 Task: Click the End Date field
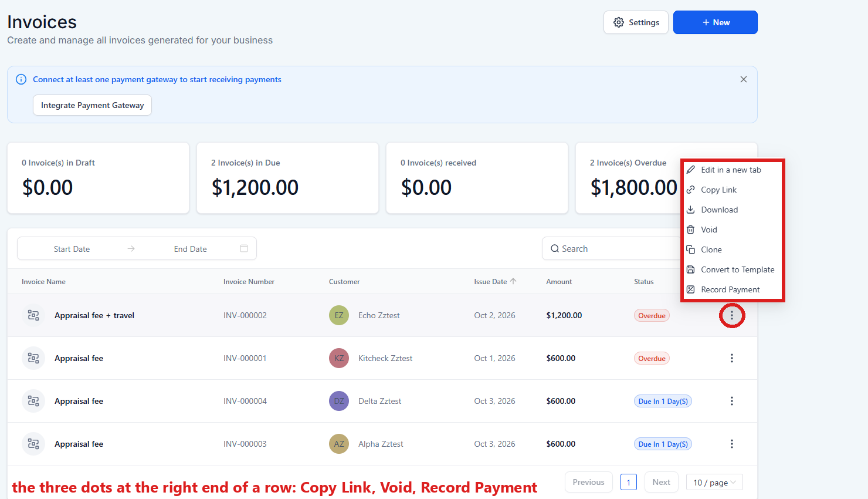(x=190, y=249)
